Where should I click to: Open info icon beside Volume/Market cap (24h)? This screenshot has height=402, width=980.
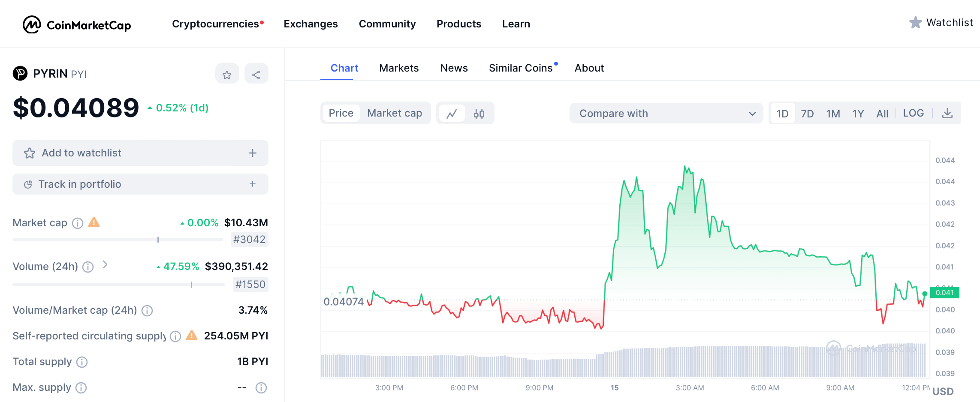coord(147,310)
